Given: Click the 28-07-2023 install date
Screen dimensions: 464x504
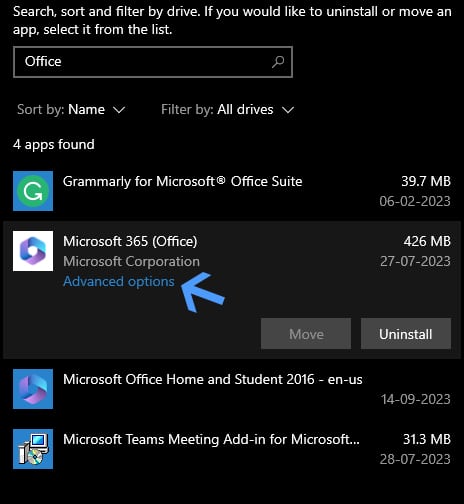Looking at the screenshot, I should [x=415, y=459].
